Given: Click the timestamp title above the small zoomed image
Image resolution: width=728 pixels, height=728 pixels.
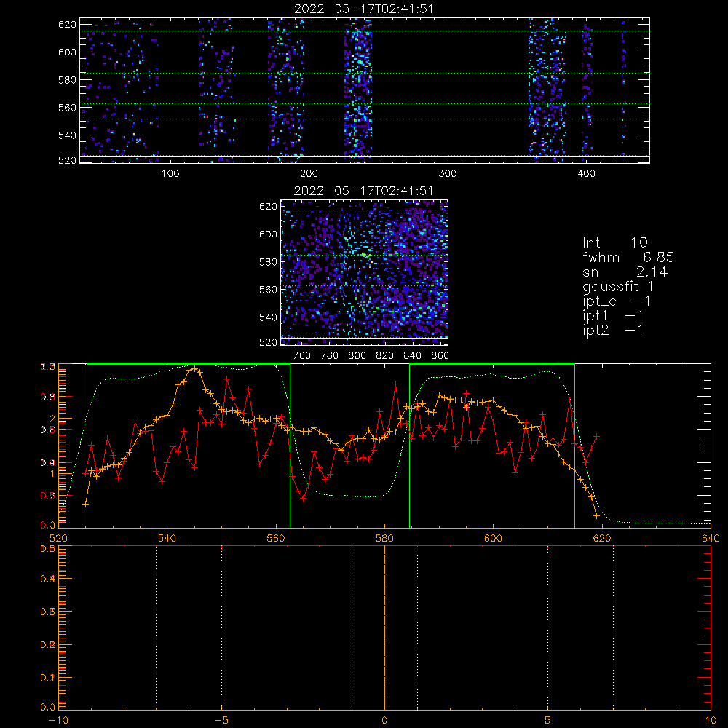Looking at the screenshot, I should [364, 191].
